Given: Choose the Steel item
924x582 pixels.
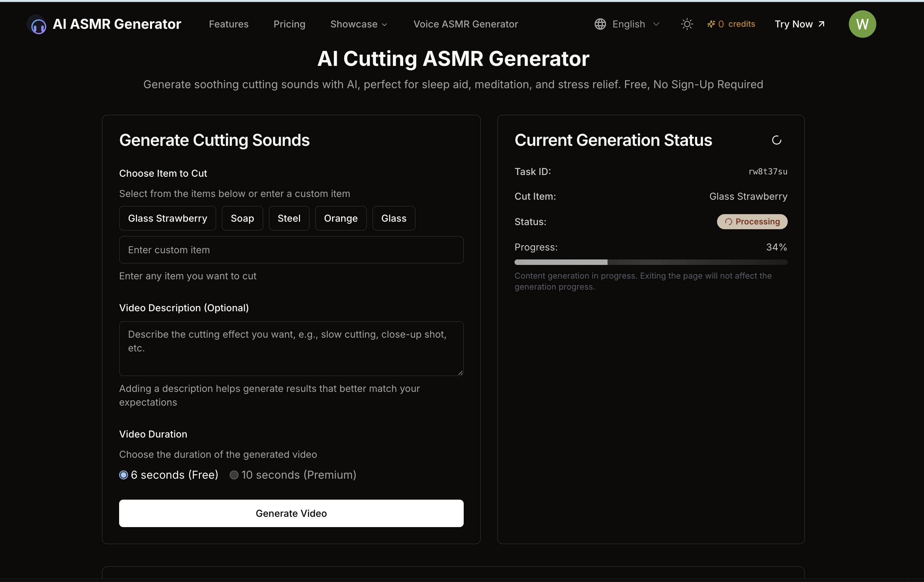Looking at the screenshot, I should coord(289,218).
